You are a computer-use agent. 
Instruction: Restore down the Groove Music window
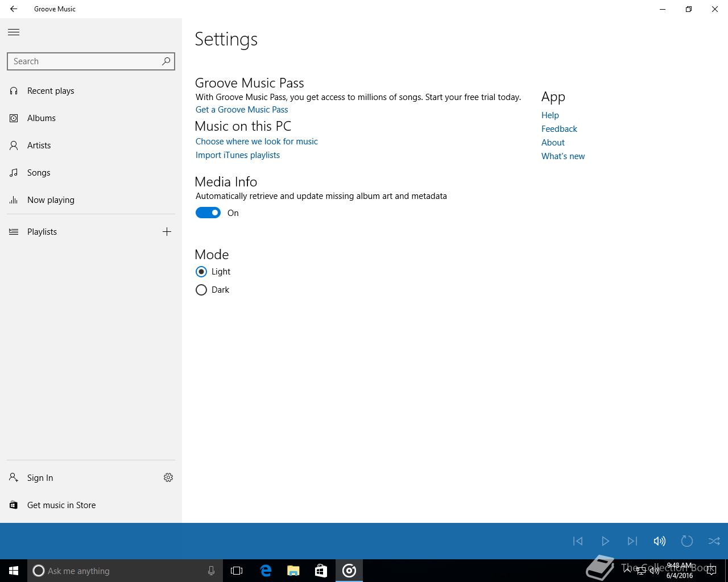(689, 9)
